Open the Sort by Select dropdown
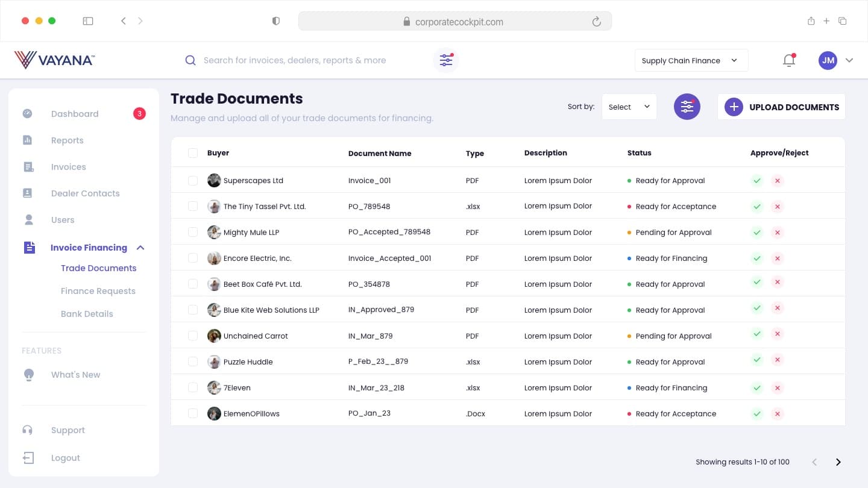 [x=629, y=107]
